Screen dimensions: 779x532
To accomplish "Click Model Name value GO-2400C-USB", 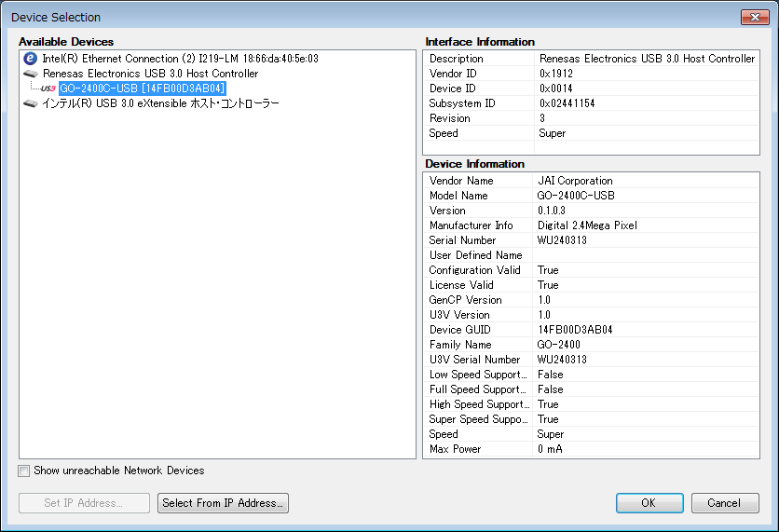I will coord(576,196).
